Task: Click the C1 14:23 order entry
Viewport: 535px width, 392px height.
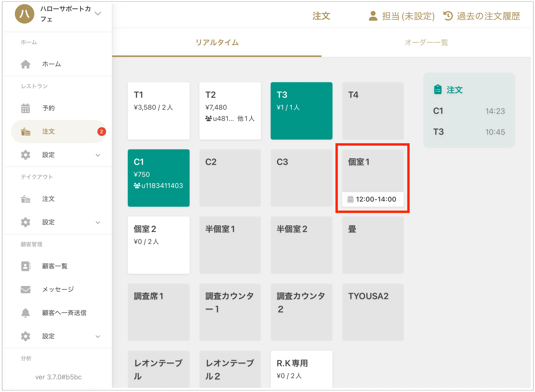Action: [x=469, y=111]
